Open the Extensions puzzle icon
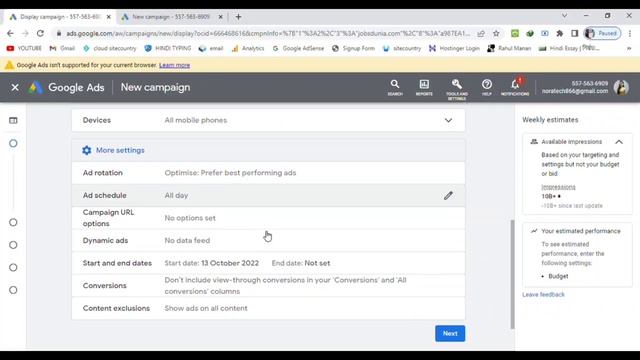The height and width of the screenshot is (360, 640). pos(560,33)
